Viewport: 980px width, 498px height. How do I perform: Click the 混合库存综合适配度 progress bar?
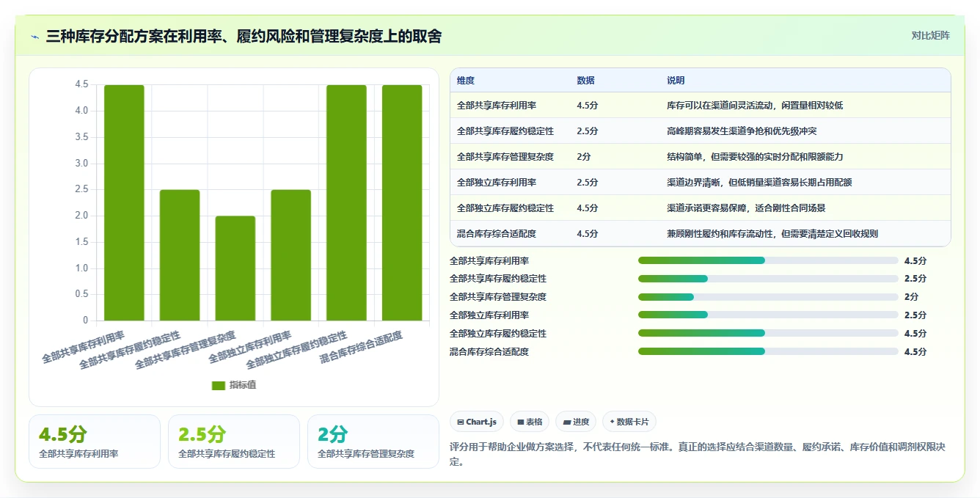pos(768,351)
